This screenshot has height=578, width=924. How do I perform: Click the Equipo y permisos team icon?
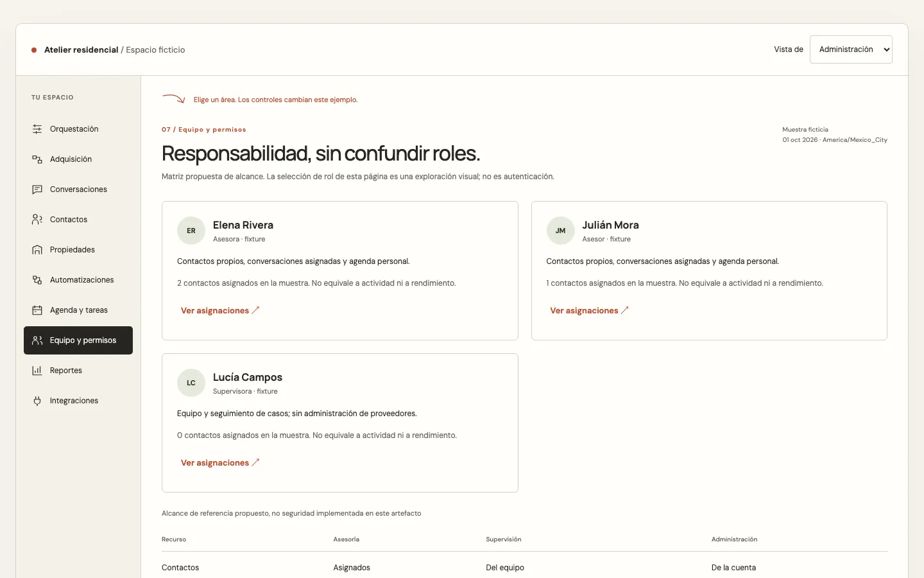[37, 340]
